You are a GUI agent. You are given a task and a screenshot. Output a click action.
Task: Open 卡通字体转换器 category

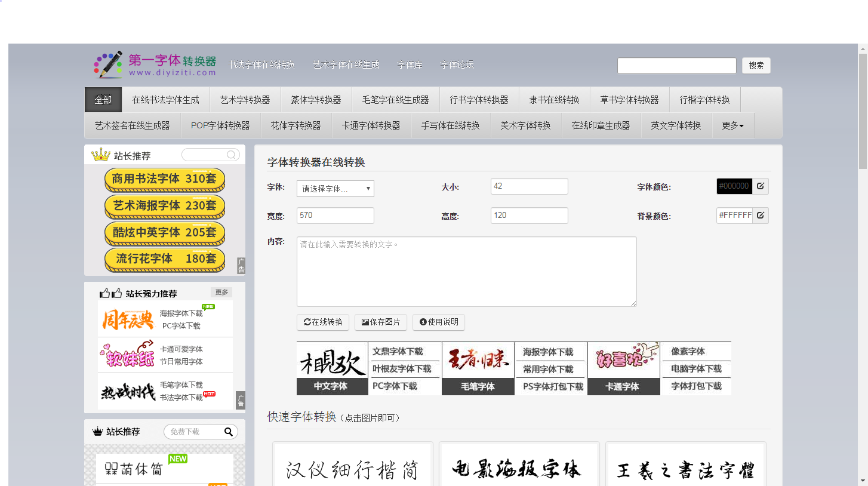tap(371, 126)
